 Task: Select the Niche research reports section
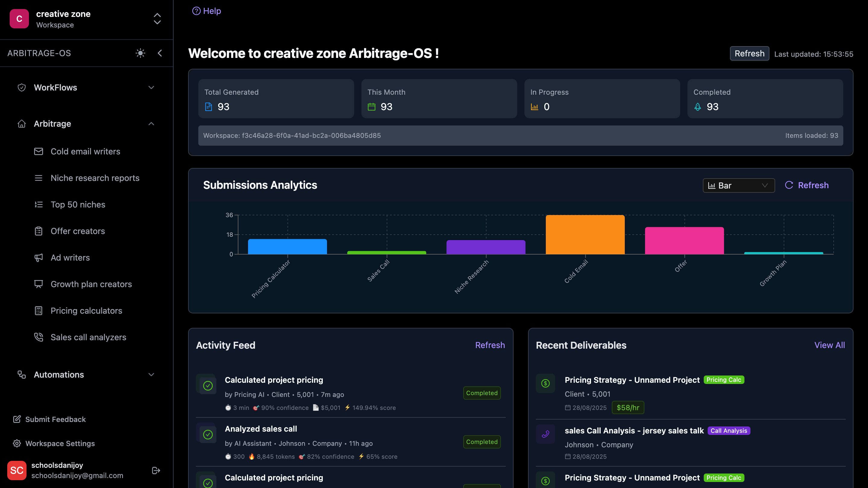[95, 178]
